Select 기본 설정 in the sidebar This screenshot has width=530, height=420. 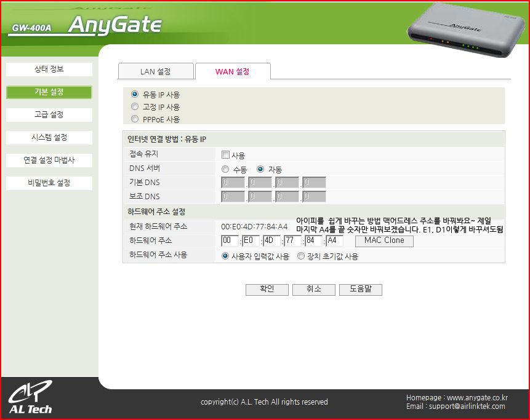tap(49, 92)
